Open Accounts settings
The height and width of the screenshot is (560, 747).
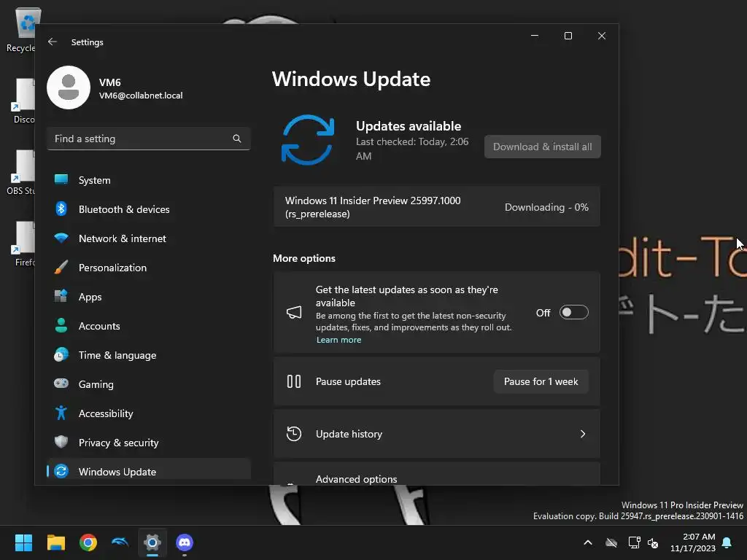click(x=149, y=326)
